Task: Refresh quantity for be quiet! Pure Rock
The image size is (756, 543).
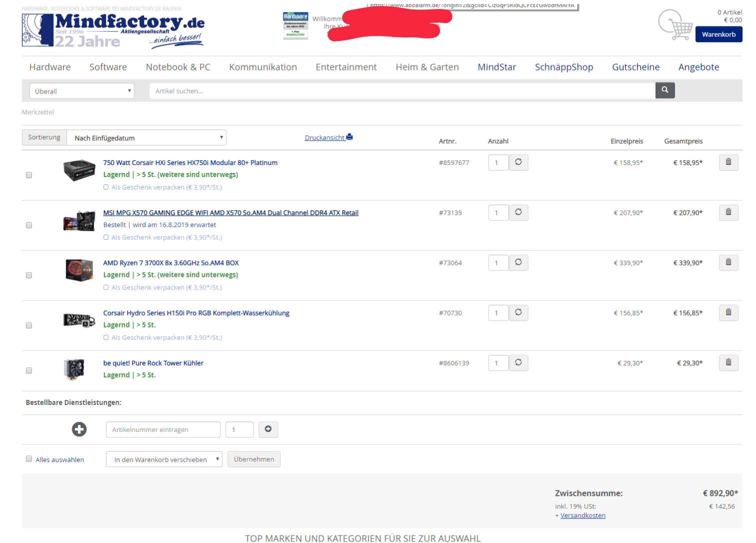Action: click(x=518, y=362)
